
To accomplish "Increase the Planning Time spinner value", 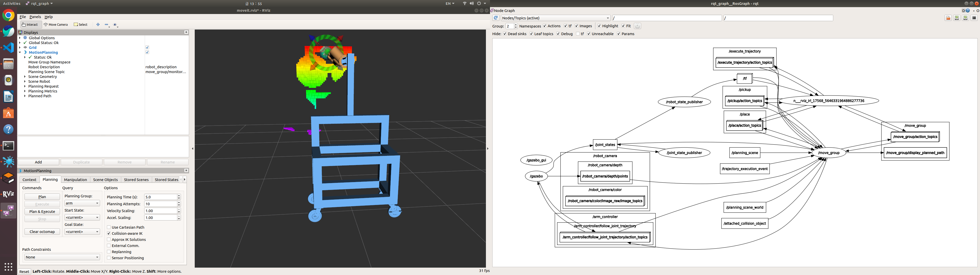I will [179, 196].
